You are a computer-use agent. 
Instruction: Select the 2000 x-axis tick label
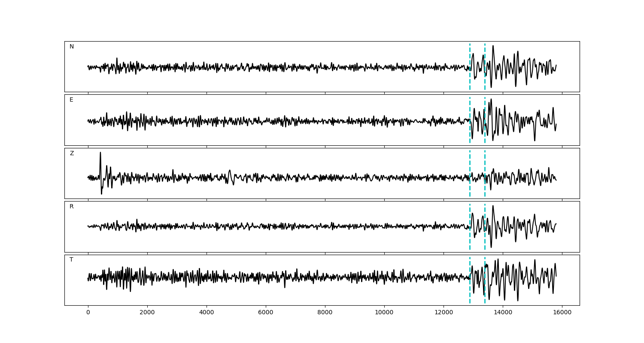[147, 313]
